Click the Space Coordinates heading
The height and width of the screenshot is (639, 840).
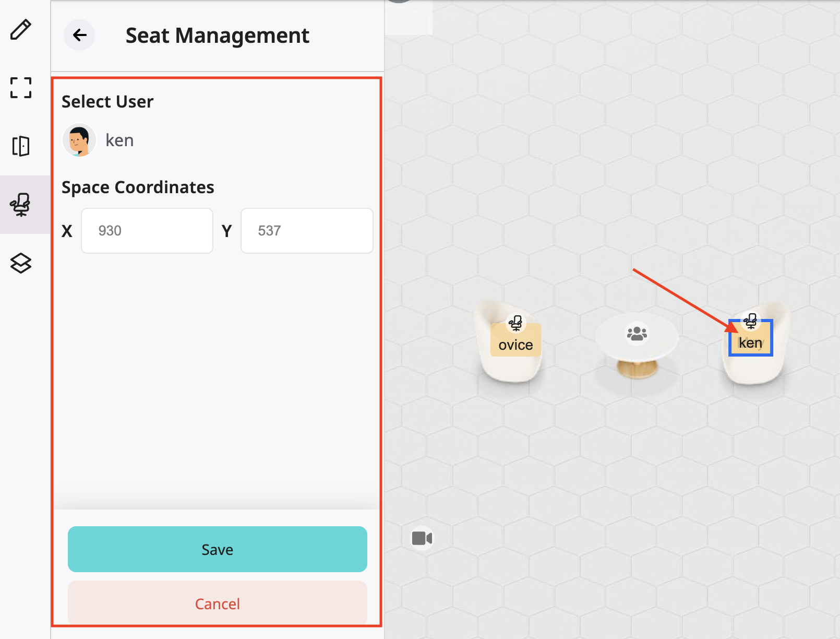(138, 187)
